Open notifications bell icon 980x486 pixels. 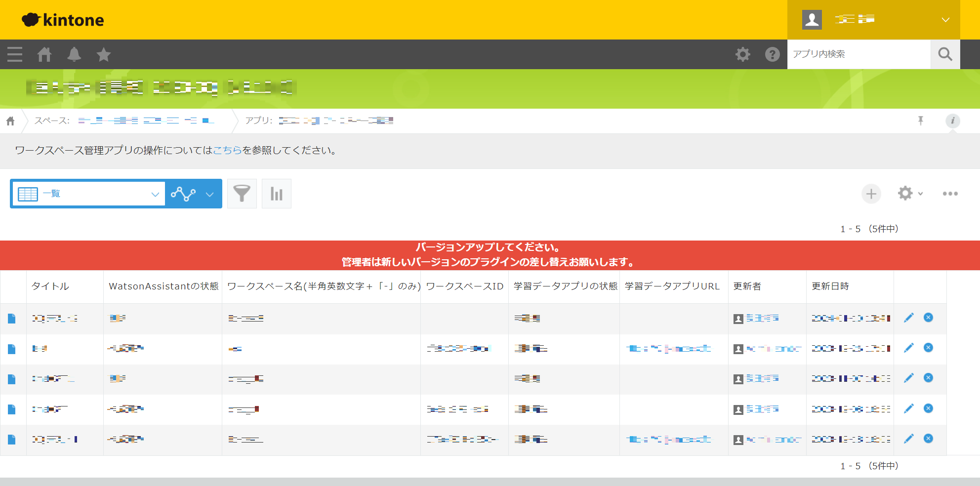(74, 54)
